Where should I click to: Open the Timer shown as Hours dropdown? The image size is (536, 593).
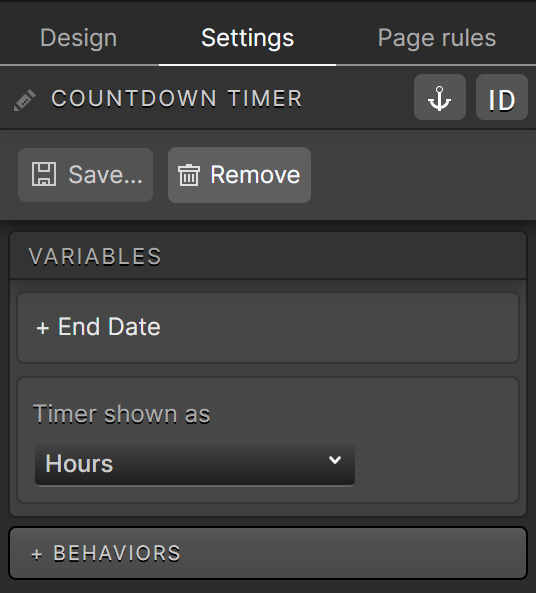pos(195,464)
